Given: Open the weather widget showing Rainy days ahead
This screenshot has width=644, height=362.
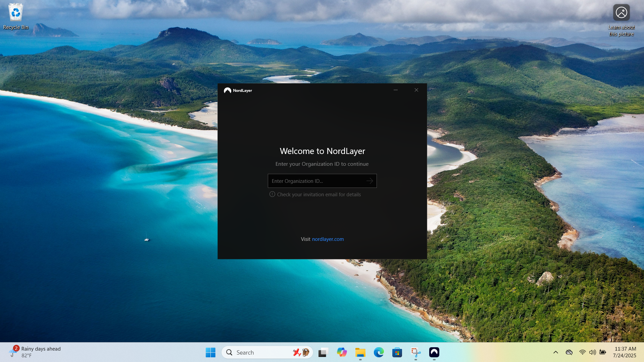Looking at the screenshot, I should [x=35, y=352].
